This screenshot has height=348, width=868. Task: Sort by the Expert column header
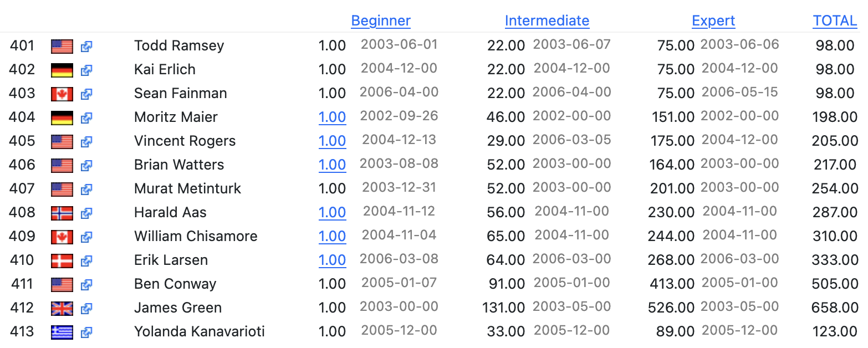coord(713,21)
